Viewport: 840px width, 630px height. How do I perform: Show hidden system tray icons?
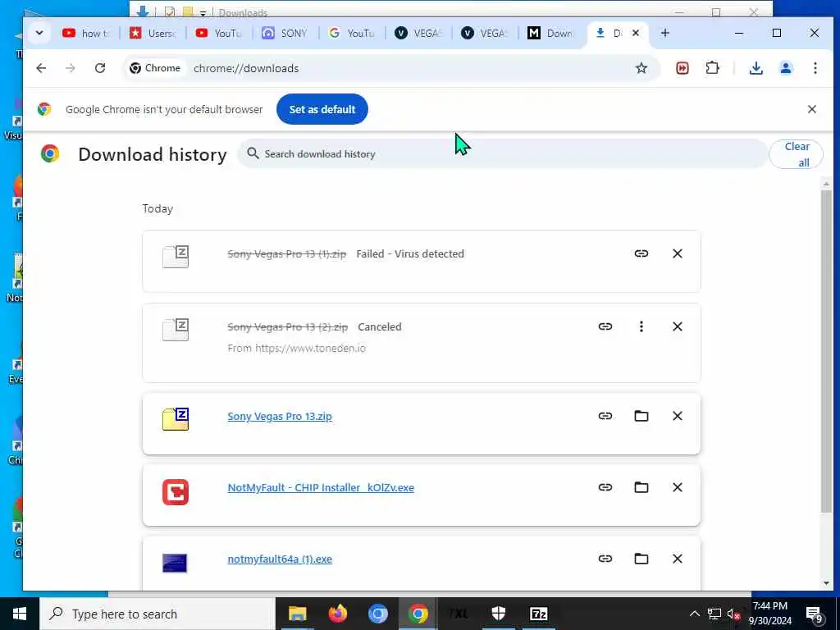694,614
